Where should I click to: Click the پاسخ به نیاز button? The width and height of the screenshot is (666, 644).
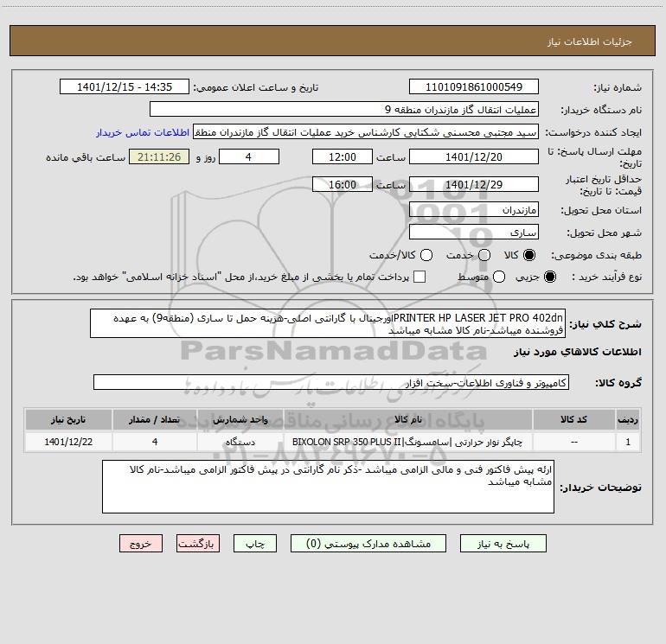503,544
